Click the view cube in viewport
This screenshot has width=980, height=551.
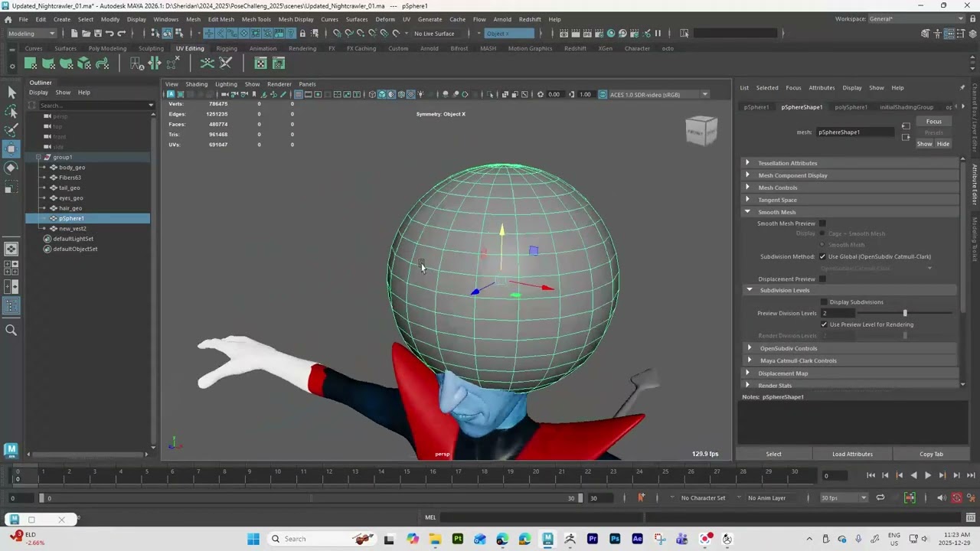(701, 131)
